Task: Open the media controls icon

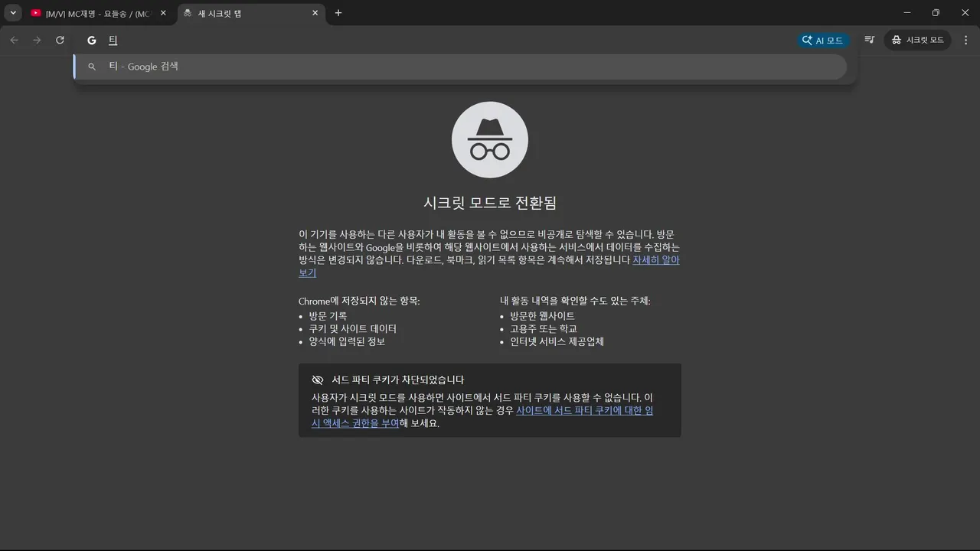Action: pos(870,40)
